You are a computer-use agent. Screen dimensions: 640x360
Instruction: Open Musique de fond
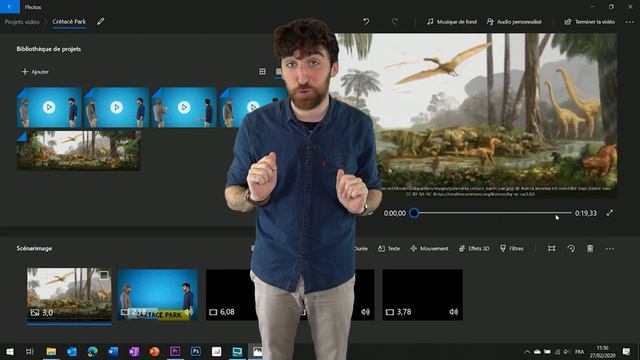452,22
